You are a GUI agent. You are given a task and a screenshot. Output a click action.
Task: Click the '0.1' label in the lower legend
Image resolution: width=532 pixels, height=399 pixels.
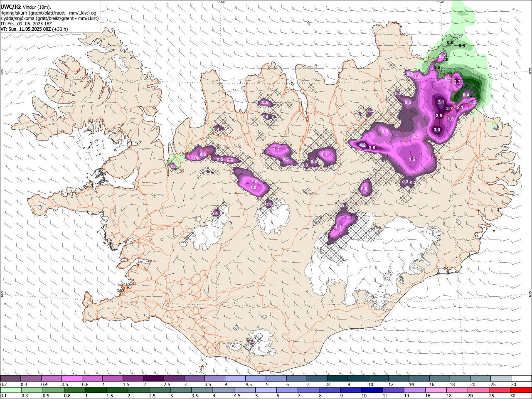click(3, 396)
